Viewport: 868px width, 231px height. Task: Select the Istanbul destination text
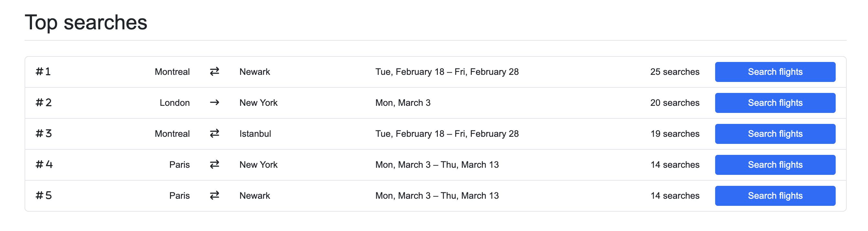pos(255,134)
